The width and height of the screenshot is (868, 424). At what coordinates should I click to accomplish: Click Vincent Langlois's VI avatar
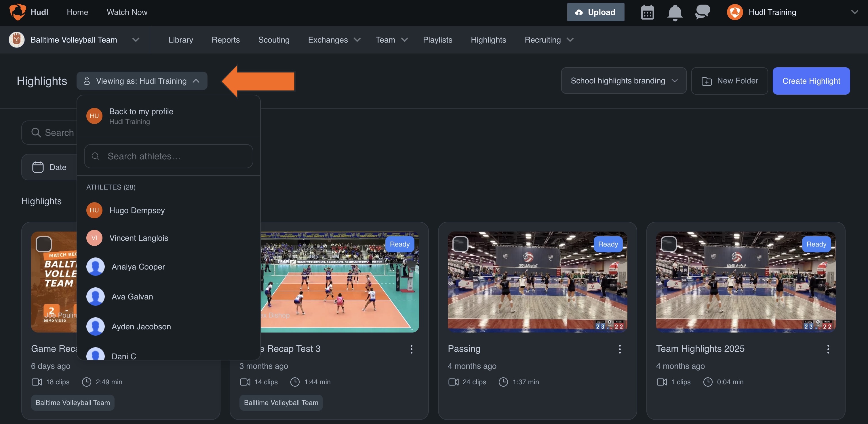tap(94, 238)
